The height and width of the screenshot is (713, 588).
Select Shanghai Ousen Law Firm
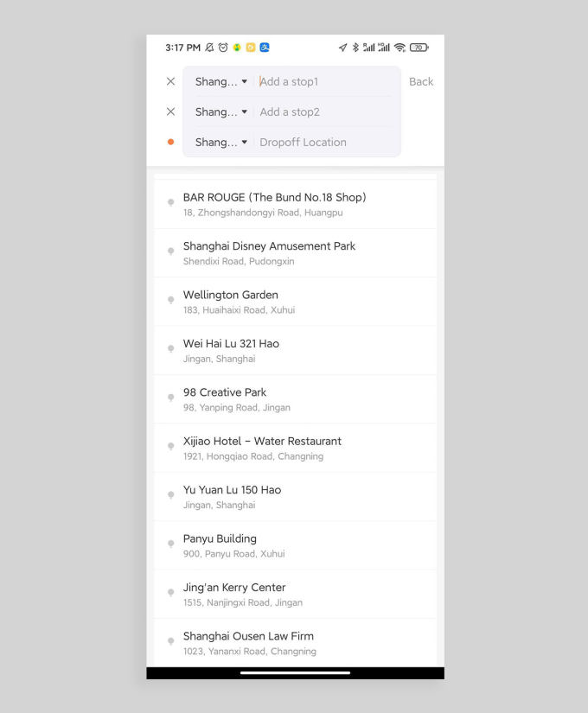(248, 643)
